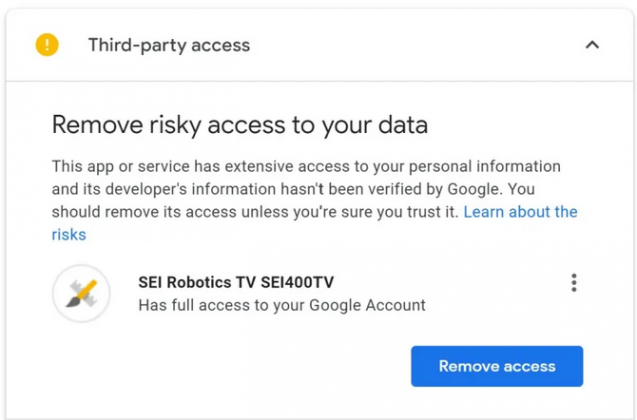Open the three-dot menu for SEI Robotics TV
This screenshot has width=637, height=420.
tap(574, 283)
